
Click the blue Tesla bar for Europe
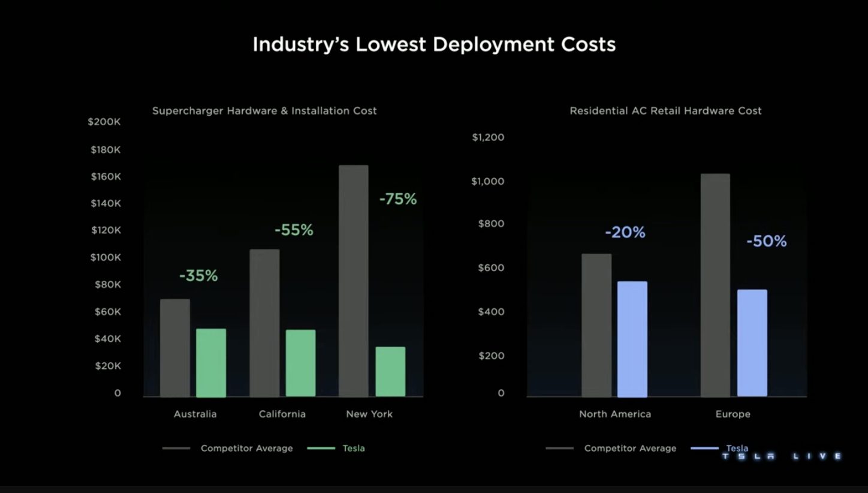(x=752, y=343)
